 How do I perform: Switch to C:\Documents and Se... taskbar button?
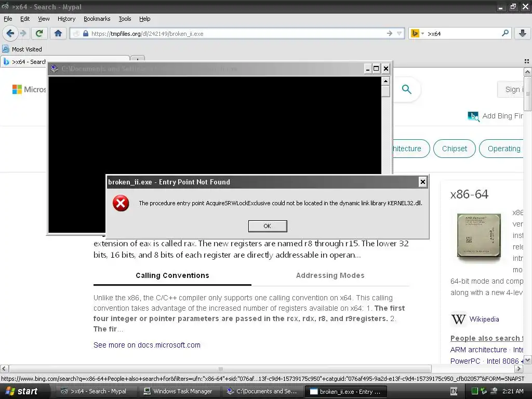click(x=262, y=391)
